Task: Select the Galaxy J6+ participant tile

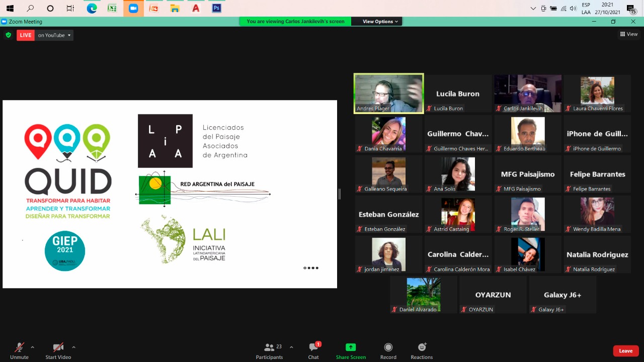Action: click(x=562, y=295)
